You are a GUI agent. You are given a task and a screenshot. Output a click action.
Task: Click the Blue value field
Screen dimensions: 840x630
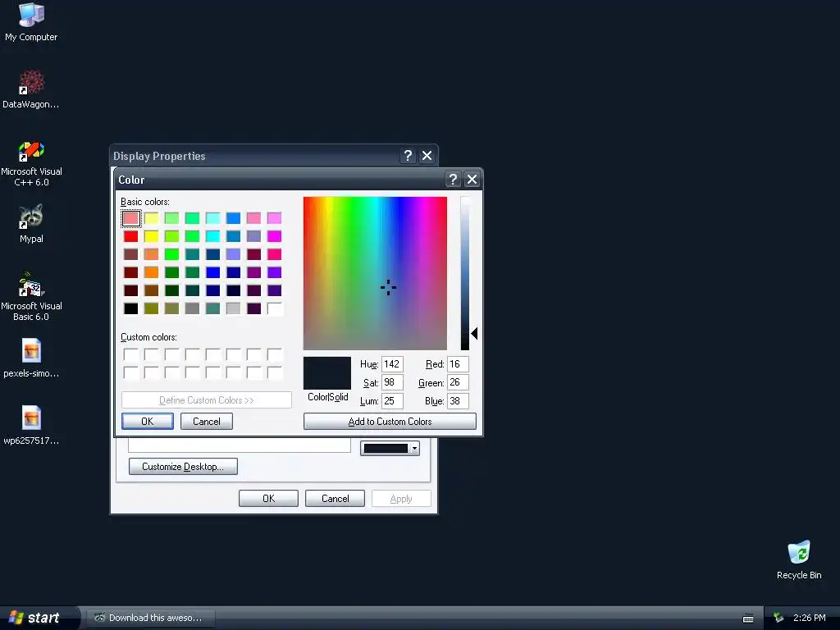pyautogui.click(x=458, y=400)
